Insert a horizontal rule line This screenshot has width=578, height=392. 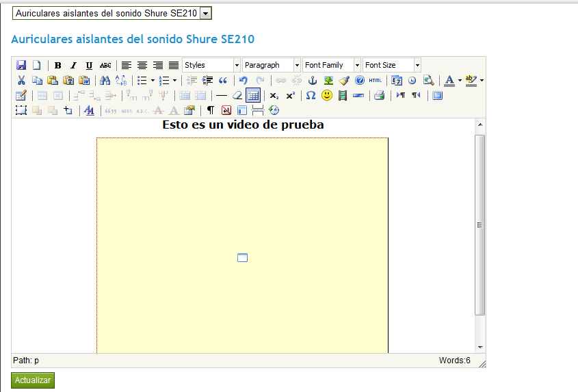tap(221, 96)
